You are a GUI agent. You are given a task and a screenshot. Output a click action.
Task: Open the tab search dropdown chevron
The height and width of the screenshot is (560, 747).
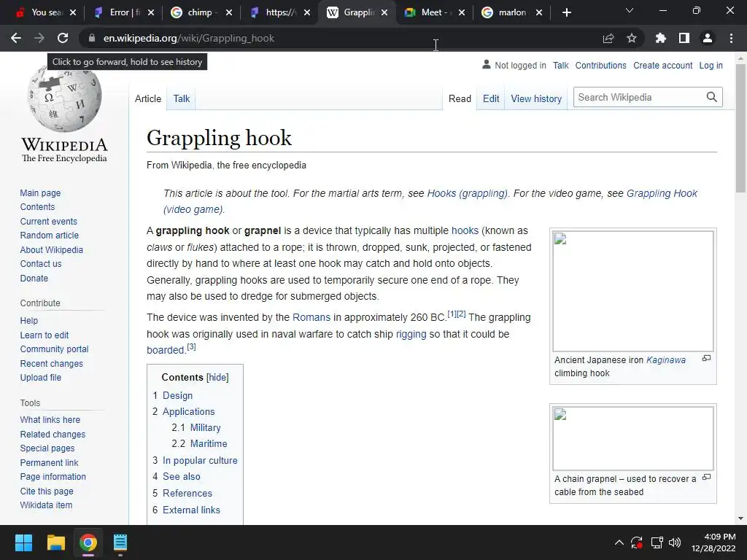(x=630, y=10)
